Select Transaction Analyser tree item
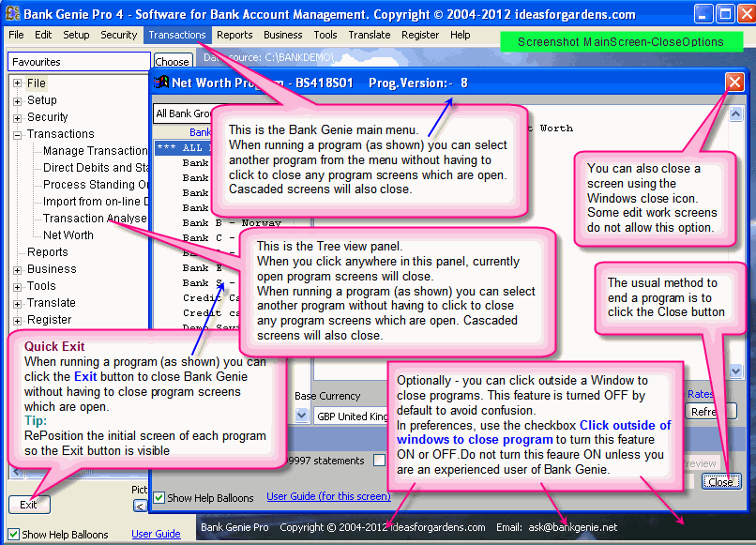This screenshot has width=756, height=545. [95, 219]
